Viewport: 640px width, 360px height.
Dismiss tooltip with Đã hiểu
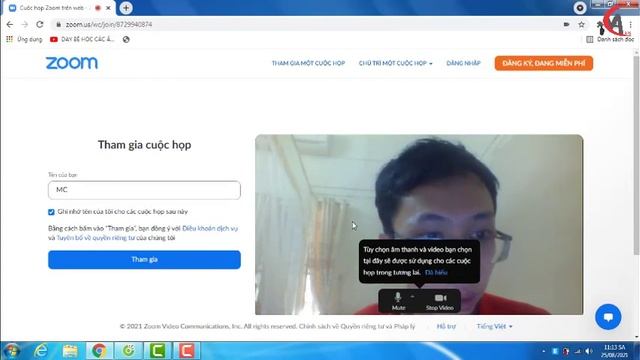[x=436, y=272]
